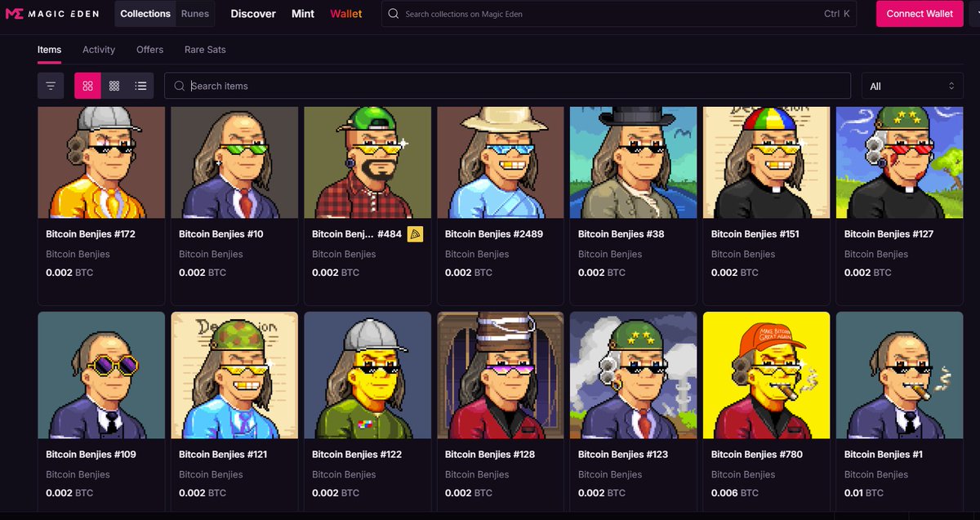
Task: Click the Bitcoin Benjies #2489 title
Action: (494, 234)
